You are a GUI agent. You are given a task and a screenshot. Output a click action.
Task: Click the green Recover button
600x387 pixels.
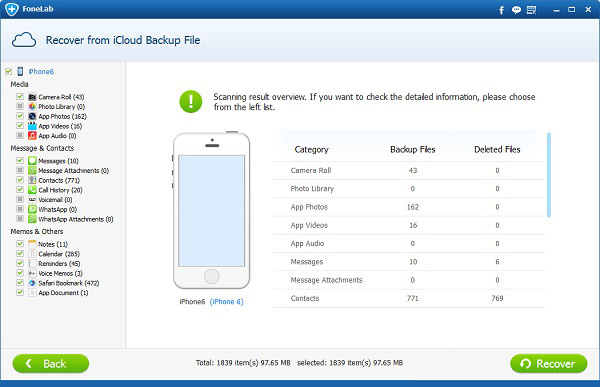(x=548, y=363)
